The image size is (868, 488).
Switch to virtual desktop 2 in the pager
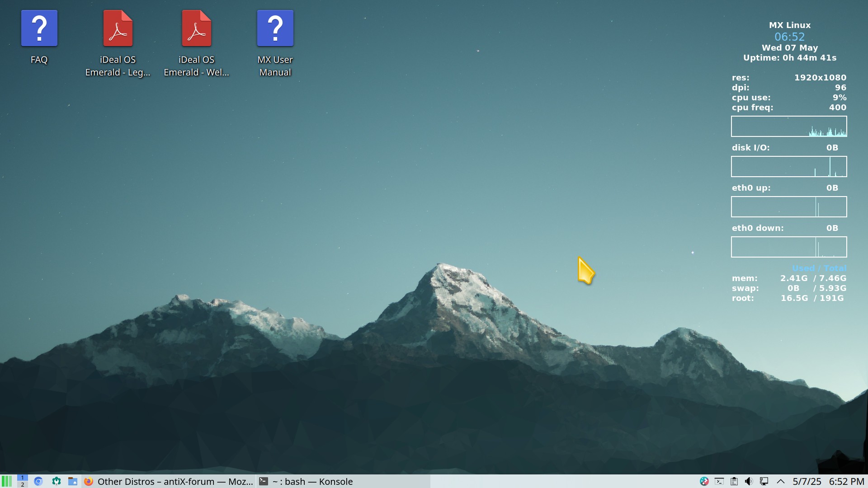(x=23, y=485)
